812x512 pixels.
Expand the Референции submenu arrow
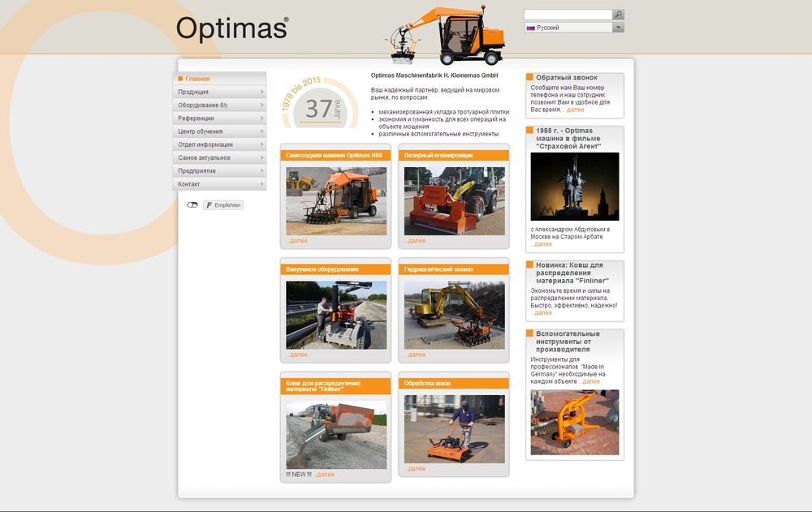(x=262, y=118)
